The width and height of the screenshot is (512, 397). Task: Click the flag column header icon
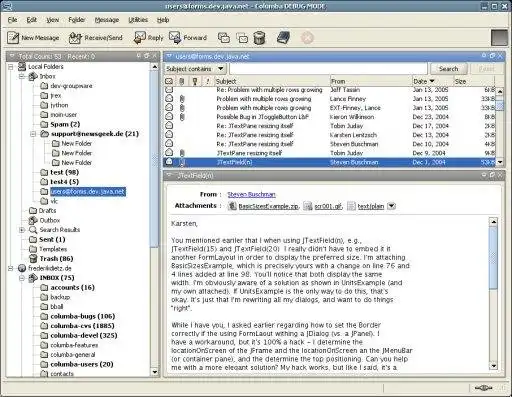pyautogui.click(x=195, y=81)
